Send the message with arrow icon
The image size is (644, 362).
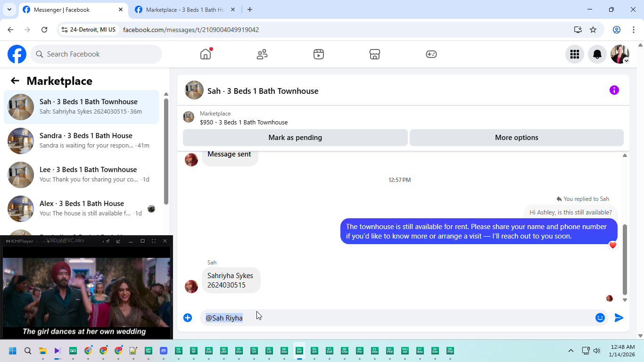click(619, 318)
